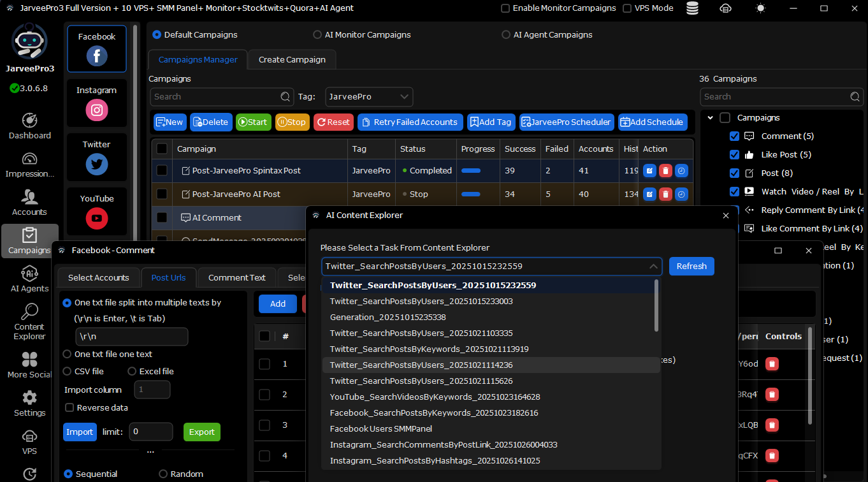Viewport: 868px width, 482px height.
Task: Switch to the Create Campaign tab
Action: pos(292,59)
